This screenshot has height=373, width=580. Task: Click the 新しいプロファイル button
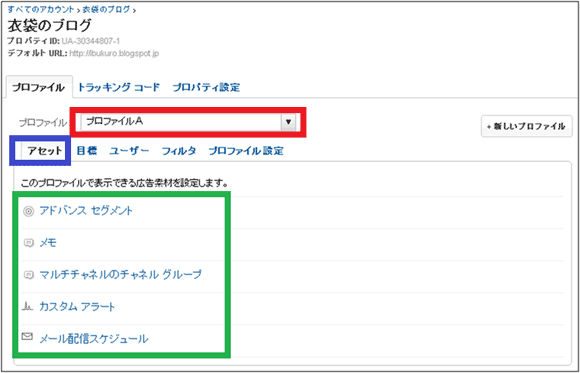pyautogui.click(x=527, y=126)
